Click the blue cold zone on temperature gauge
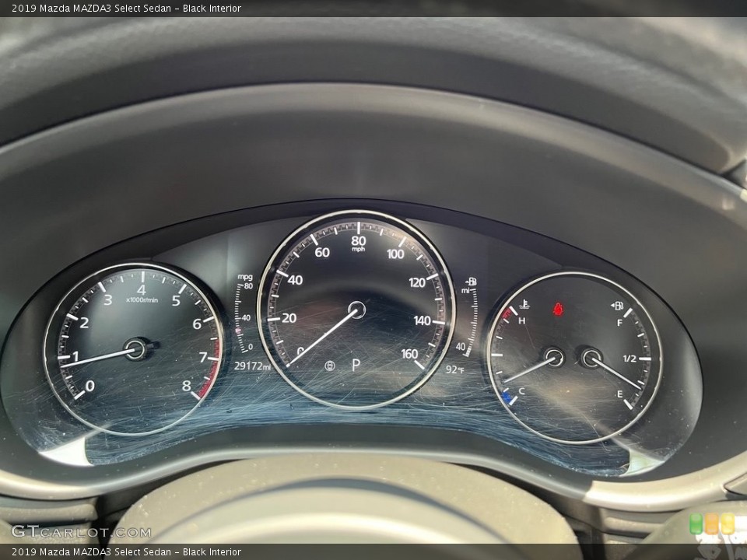Viewport: 747px width, 560px height. coord(508,397)
